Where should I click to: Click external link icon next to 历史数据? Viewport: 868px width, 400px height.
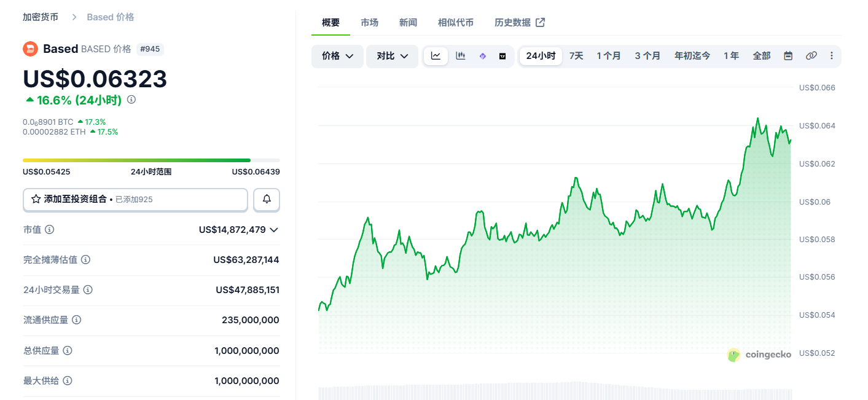point(540,23)
